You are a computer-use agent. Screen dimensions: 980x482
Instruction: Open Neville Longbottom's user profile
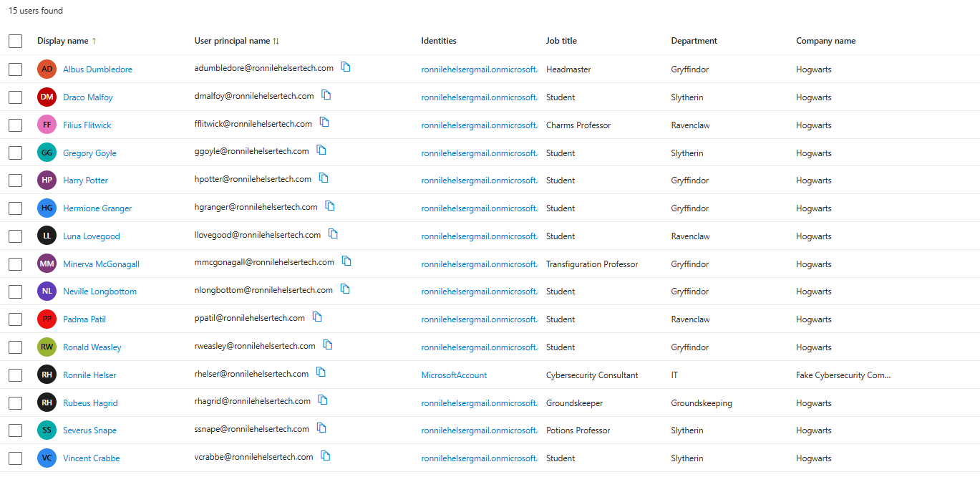coord(100,291)
